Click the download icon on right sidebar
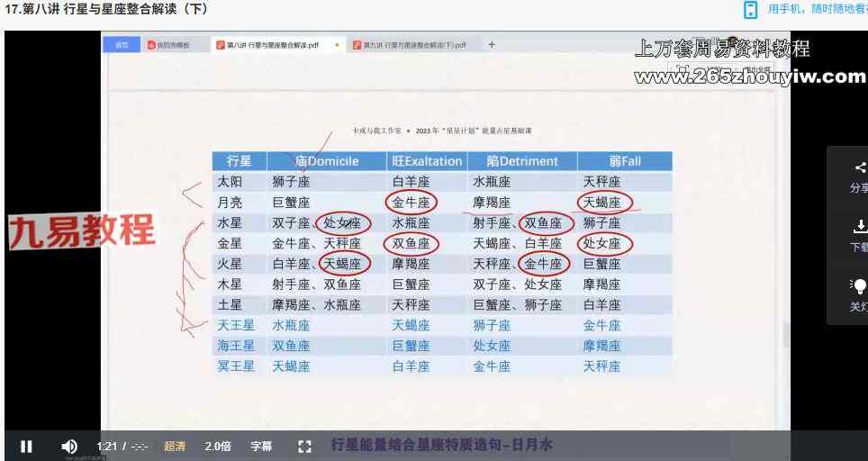868x461 pixels. (x=859, y=227)
